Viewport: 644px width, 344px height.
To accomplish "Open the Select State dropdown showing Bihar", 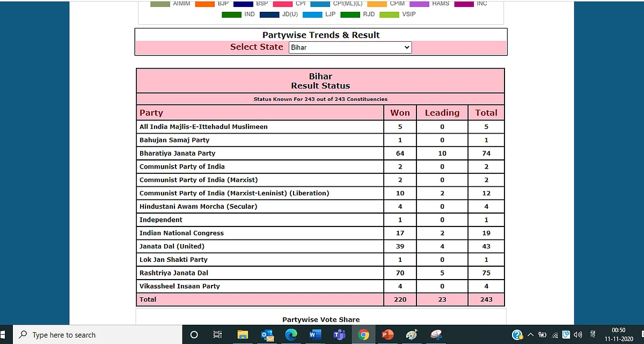I will 350,47.
